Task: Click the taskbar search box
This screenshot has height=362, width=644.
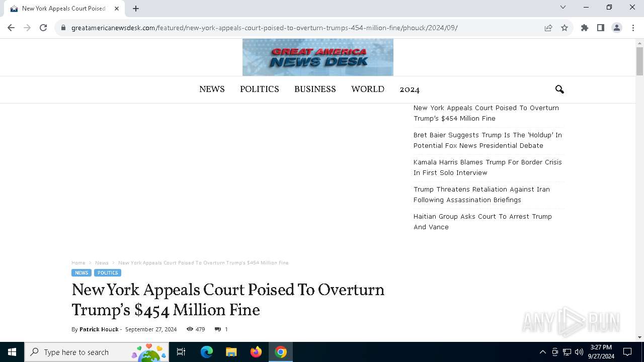Action: [97, 352]
